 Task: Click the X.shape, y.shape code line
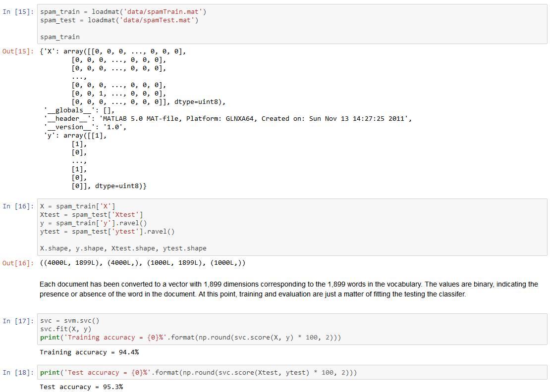[123, 248]
